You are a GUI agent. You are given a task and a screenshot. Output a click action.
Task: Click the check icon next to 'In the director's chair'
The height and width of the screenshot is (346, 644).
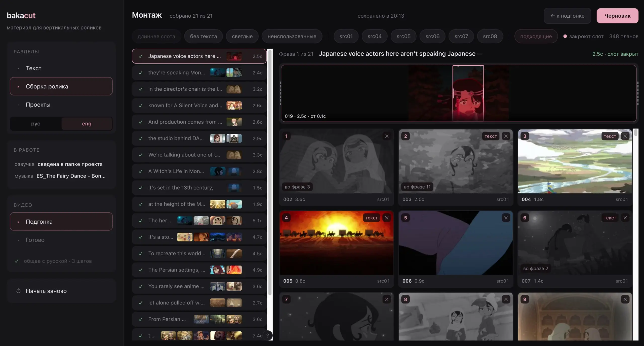coord(141,89)
